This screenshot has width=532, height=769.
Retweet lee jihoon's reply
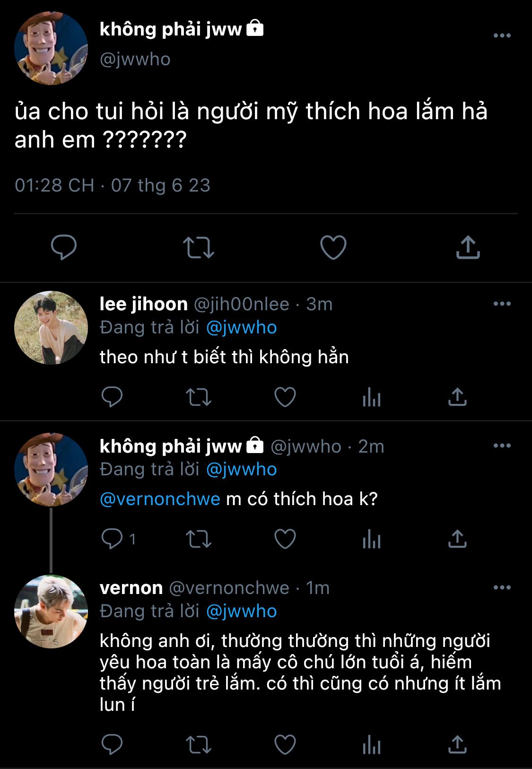tap(199, 398)
